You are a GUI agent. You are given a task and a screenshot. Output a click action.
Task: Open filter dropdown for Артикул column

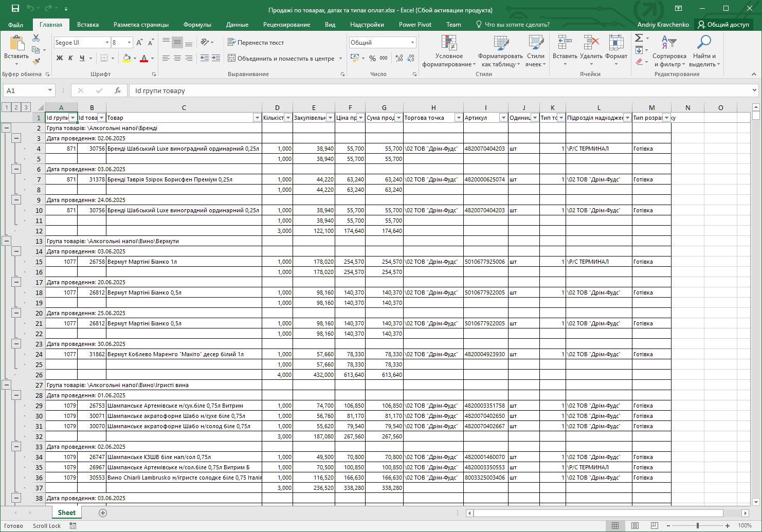pos(503,118)
